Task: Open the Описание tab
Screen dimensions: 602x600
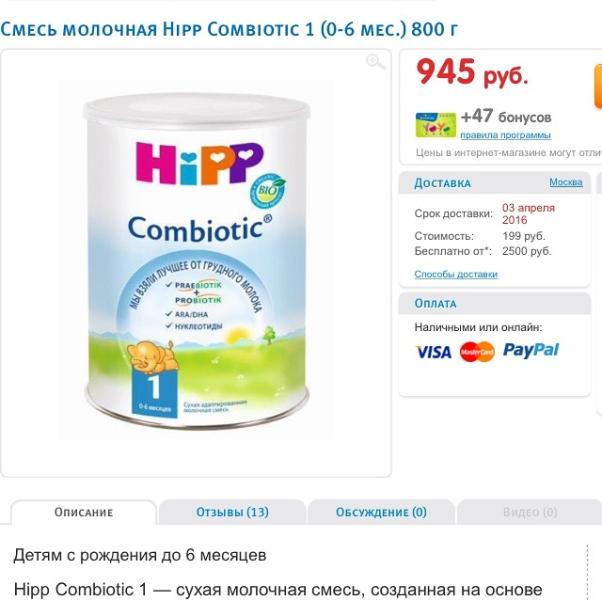Action: pos(84,512)
